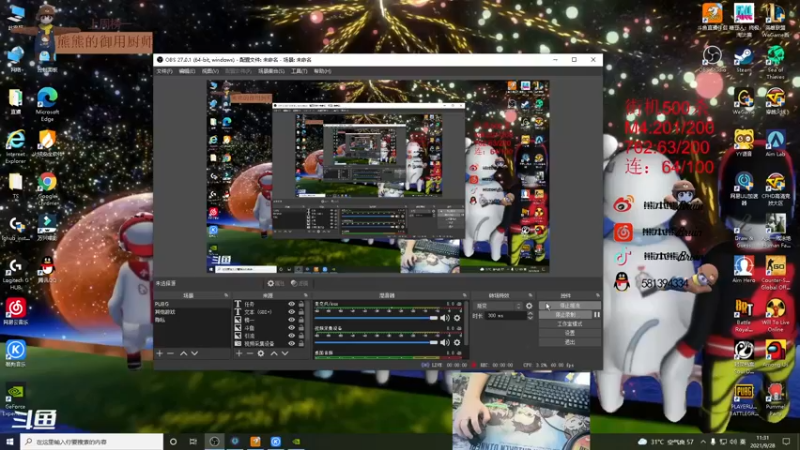The image size is (800, 450).
Task: Toggle the lock on the 视频采集设备 source
Action: [x=301, y=343]
